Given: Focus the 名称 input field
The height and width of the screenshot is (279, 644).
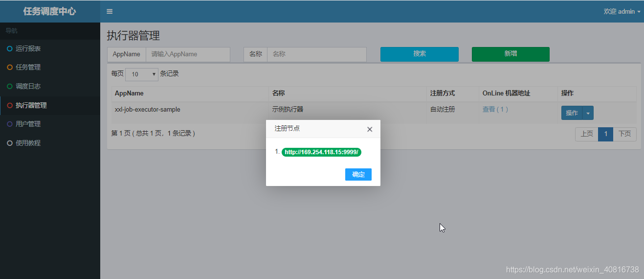Looking at the screenshot, I should coord(317,54).
